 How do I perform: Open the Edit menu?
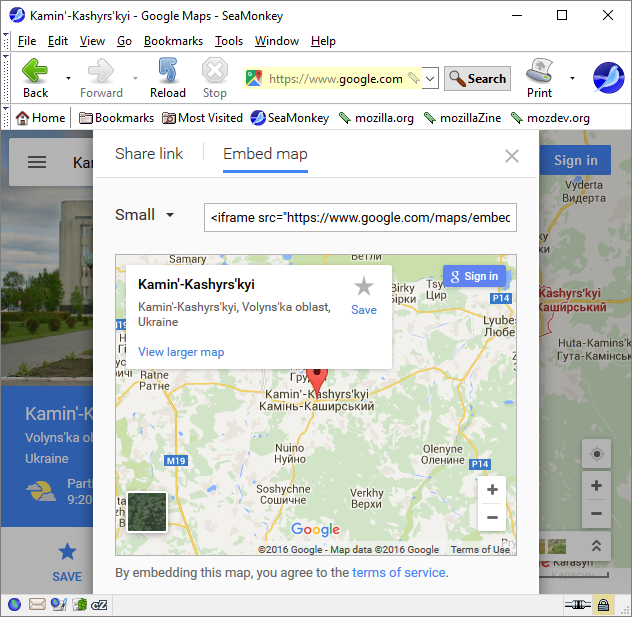[x=58, y=41]
